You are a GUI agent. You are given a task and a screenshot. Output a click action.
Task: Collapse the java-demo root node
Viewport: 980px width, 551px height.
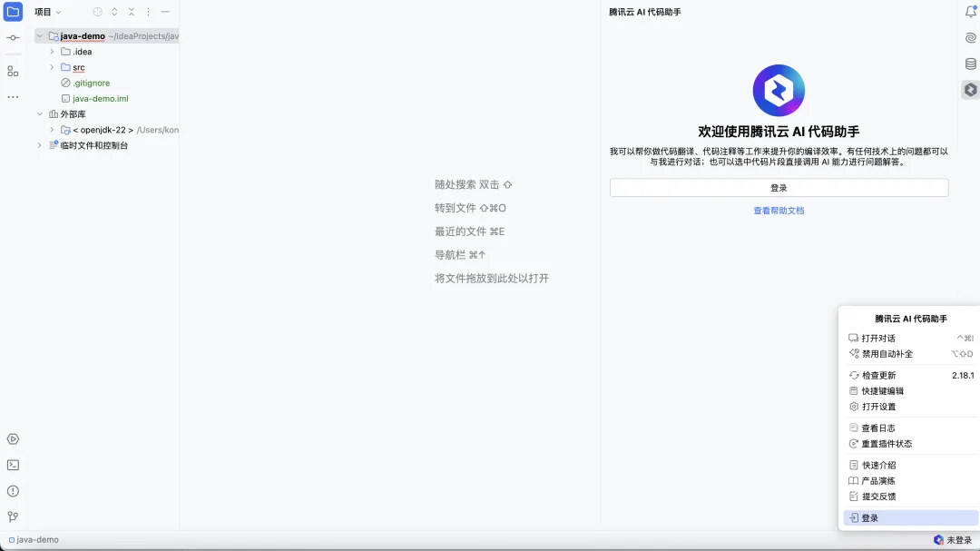[x=39, y=36]
